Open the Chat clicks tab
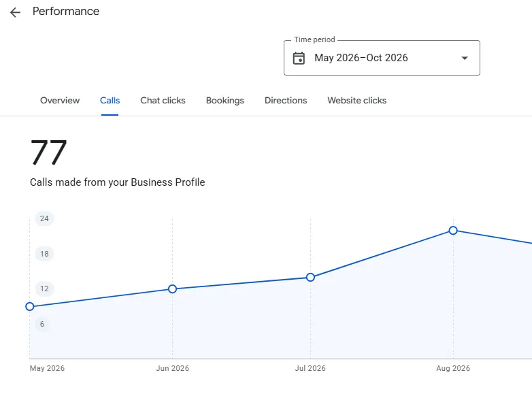Viewport: 532px width, 394px height. (x=163, y=101)
